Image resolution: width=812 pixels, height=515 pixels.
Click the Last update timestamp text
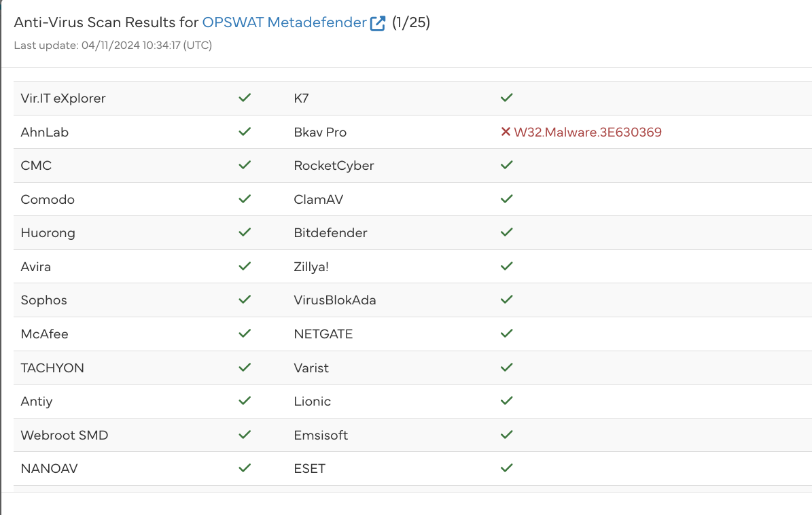tap(113, 46)
